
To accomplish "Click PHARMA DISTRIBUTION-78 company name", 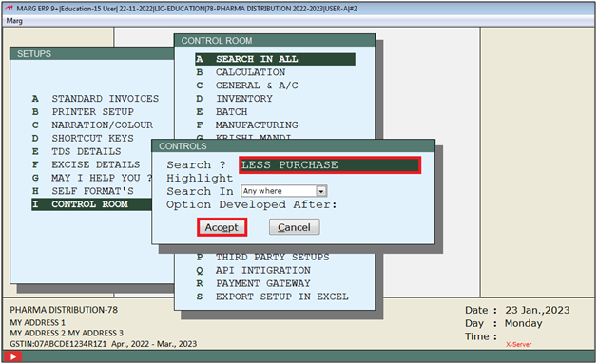I will point(64,310).
